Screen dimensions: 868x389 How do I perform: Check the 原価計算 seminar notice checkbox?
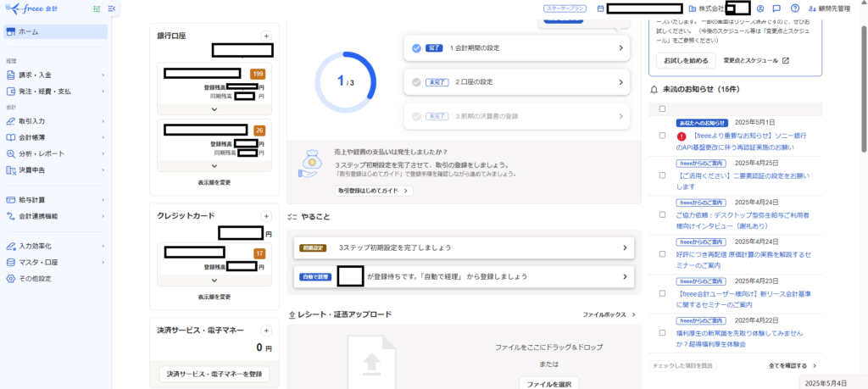click(662, 254)
